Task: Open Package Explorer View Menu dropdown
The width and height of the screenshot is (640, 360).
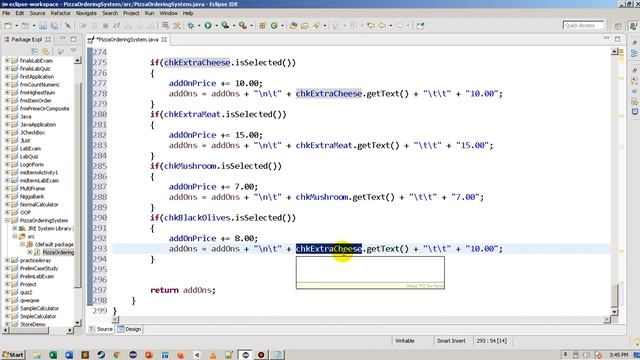Action: pos(73,51)
